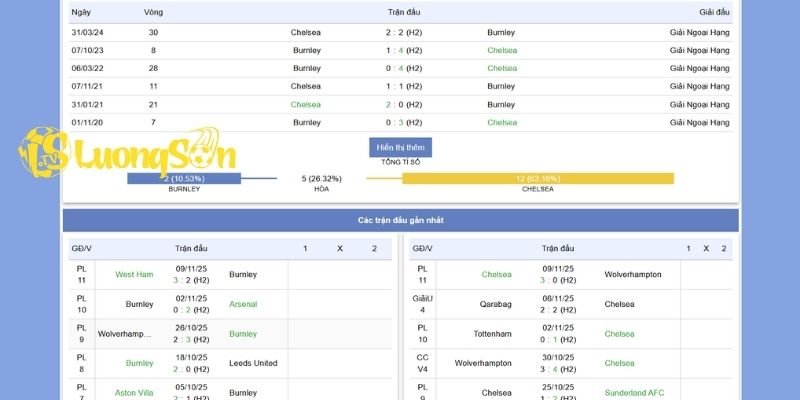Image resolution: width=800 pixels, height=400 pixels.
Task: Open Arsenal from the 02/11/25 Burnley match
Action: point(243,304)
